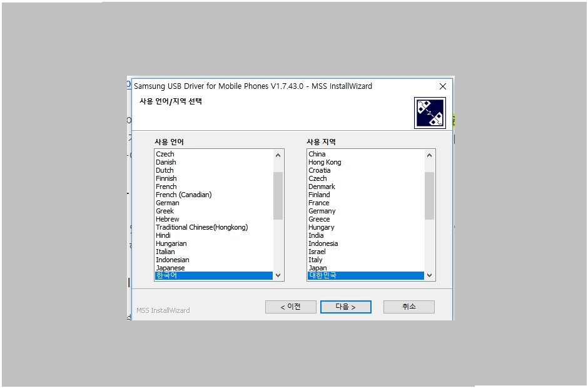
Task: Click the USB driver installer logo icon
Action: point(430,113)
